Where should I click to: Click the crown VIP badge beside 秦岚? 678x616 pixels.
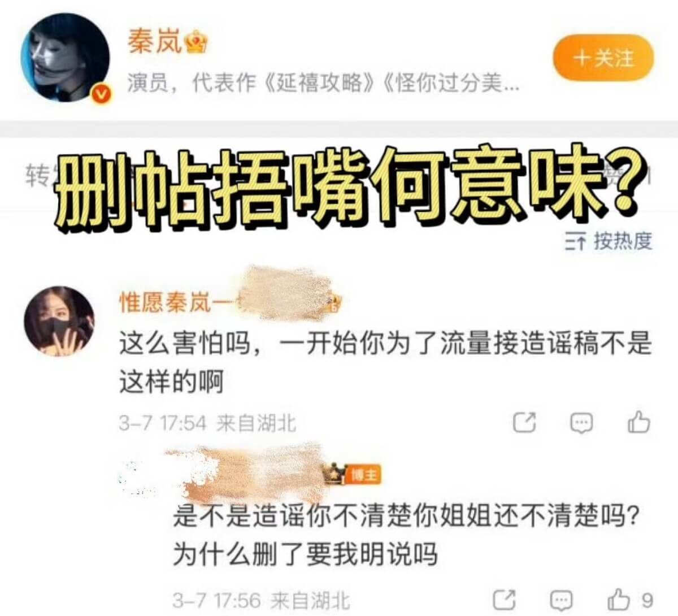tap(195, 43)
